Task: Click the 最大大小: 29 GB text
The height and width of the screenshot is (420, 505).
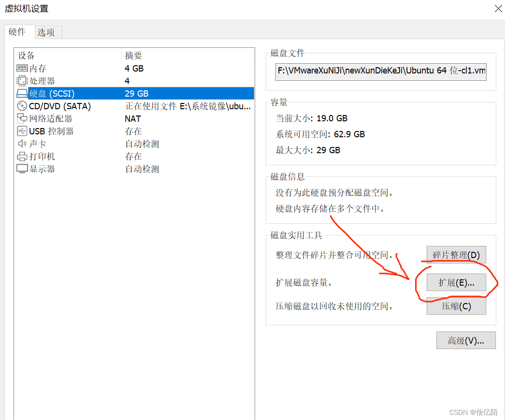Action: [x=308, y=150]
